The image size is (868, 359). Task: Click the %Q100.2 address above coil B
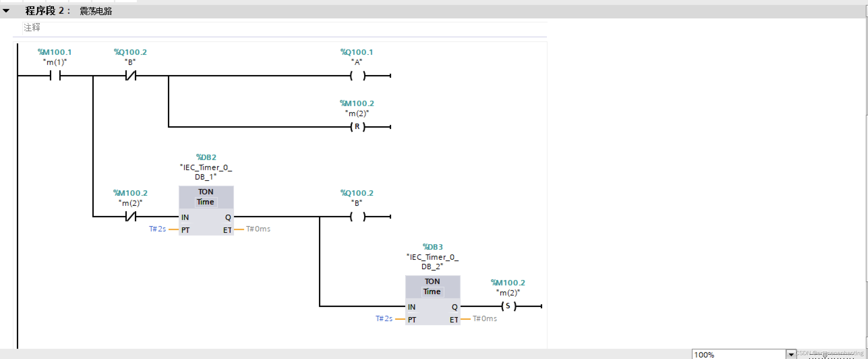point(357,193)
